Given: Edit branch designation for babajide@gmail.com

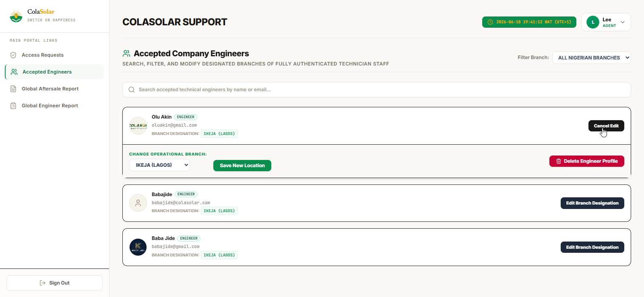Looking at the screenshot, I should 592,247.
